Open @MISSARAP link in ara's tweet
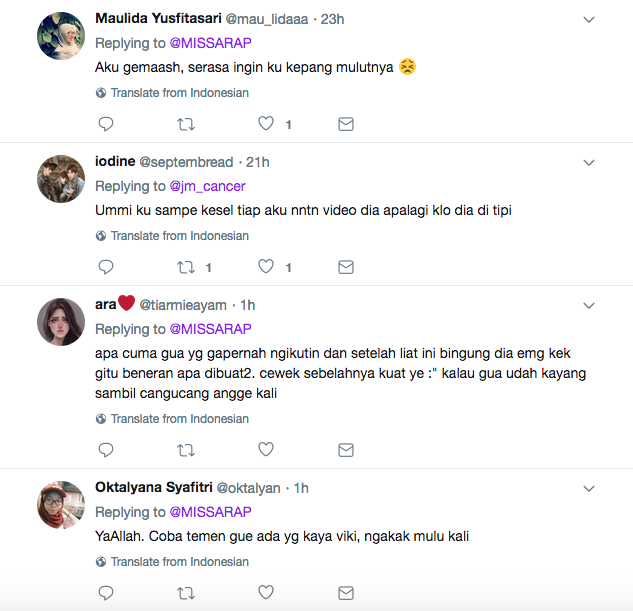 [210, 329]
